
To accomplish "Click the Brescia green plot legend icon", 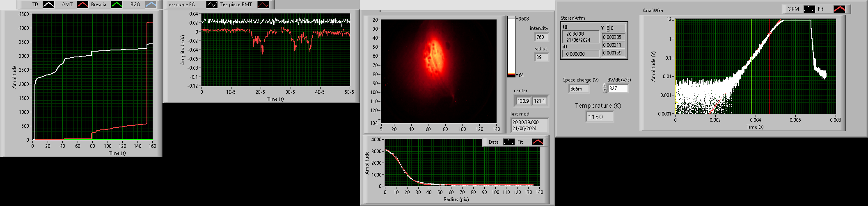I will 117,5.
